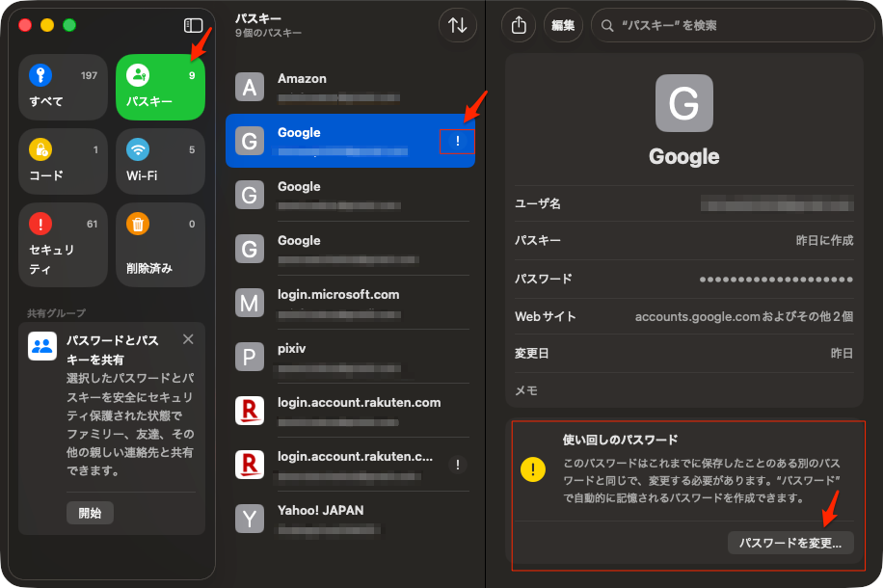Click the Microsoft M icon
The height and width of the screenshot is (588, 883).
250,303
